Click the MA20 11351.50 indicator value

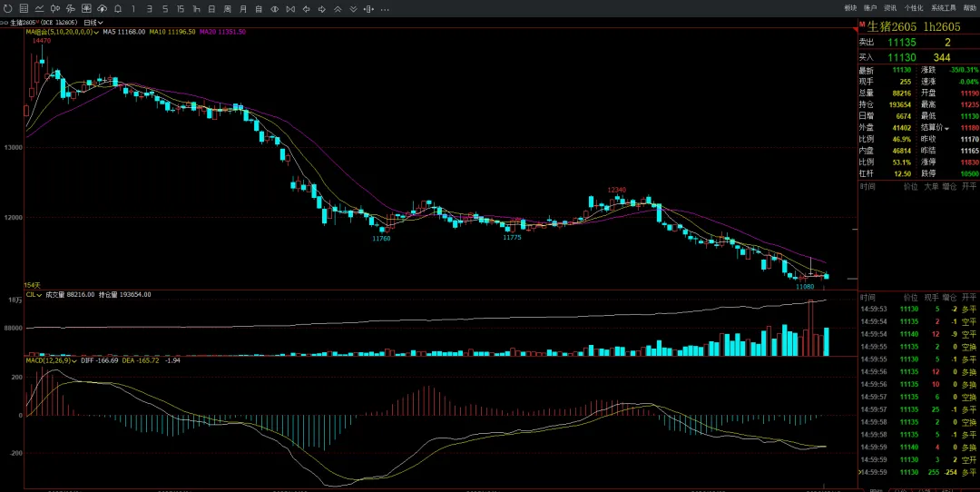click(x=222, y=31)
